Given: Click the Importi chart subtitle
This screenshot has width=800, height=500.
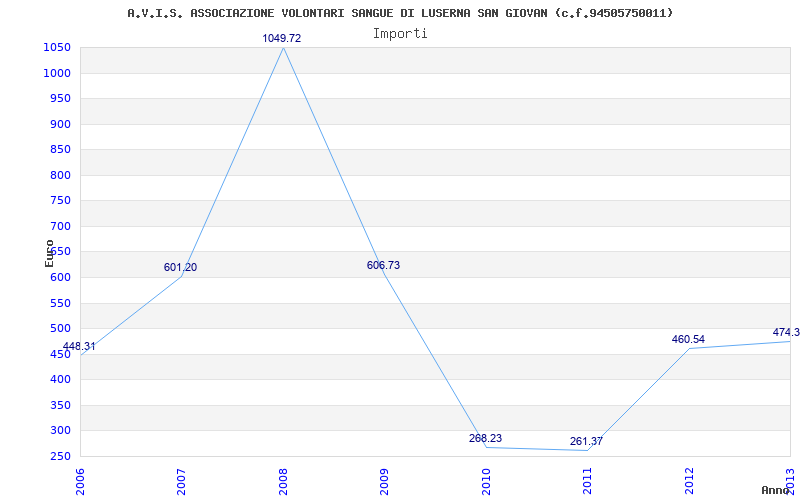Looking at the screenshot, I should point(400,34).
